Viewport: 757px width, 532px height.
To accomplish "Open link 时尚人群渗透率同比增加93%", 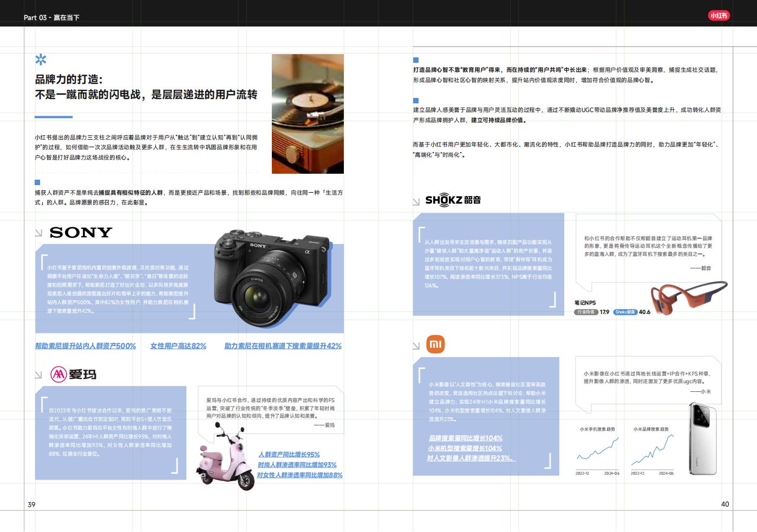I will [x=297, y=465].
